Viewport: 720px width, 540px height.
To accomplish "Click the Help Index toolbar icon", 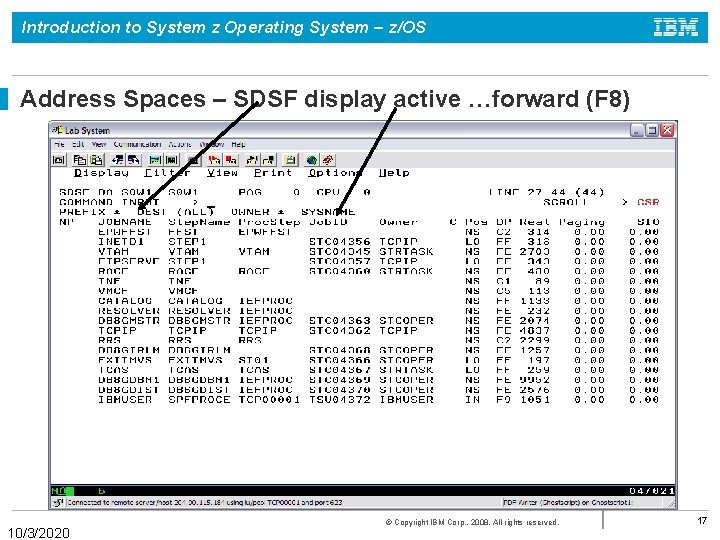I will coord(328,160).
